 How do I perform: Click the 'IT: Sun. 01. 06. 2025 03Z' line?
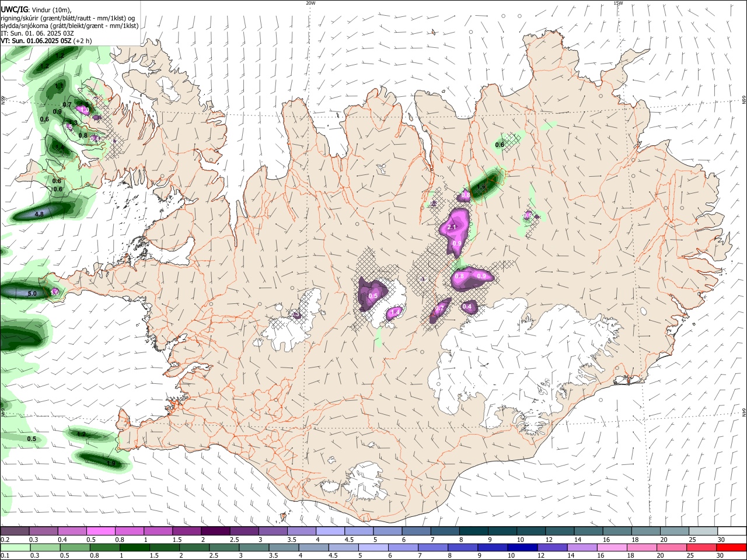coord(37,33)
